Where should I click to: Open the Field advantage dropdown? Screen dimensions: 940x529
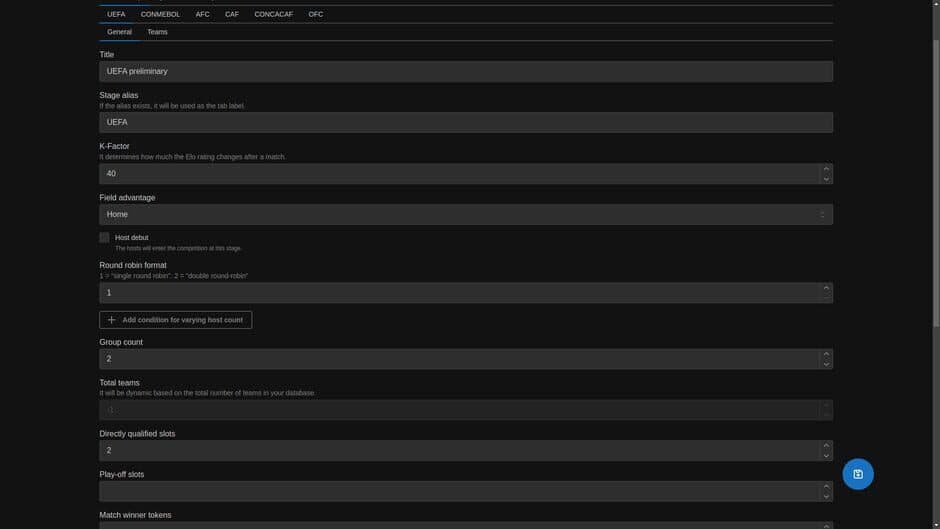(466, 214)
